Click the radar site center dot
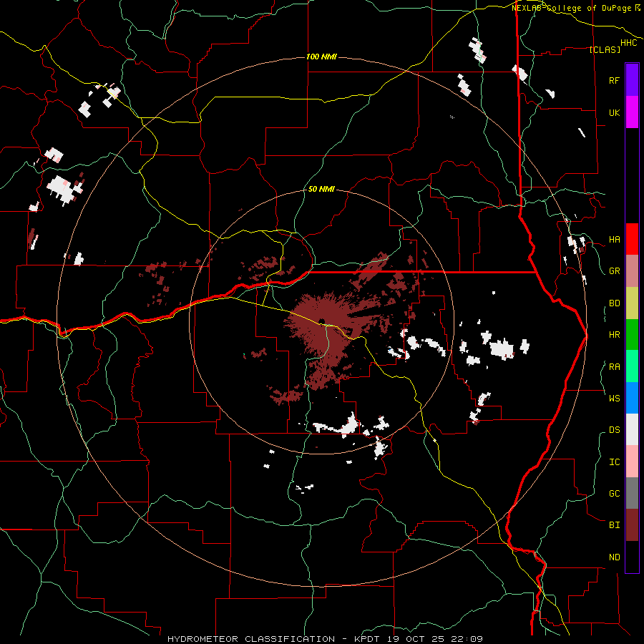The height and width of the screenshot is (644, 644). pyautogui.click(x=321, y=321)
